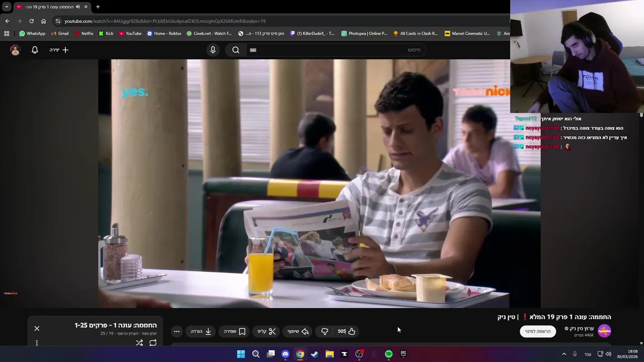The height and width of the screenshot is (362, 644).
Task: Close the playlist panel
Action: pyautogui.click(x=37, y=328)
